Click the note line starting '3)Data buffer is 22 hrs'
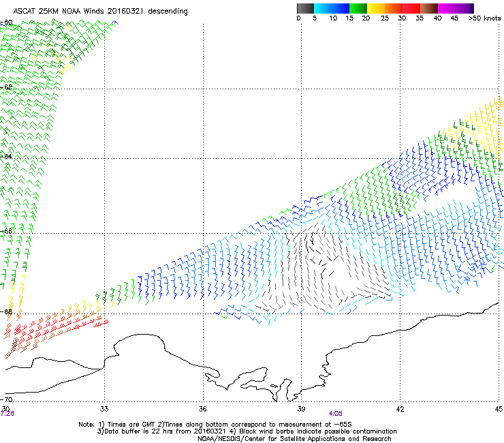Image resolution: width=504 pixels, height=443 pixels. (x=247, y=431)
